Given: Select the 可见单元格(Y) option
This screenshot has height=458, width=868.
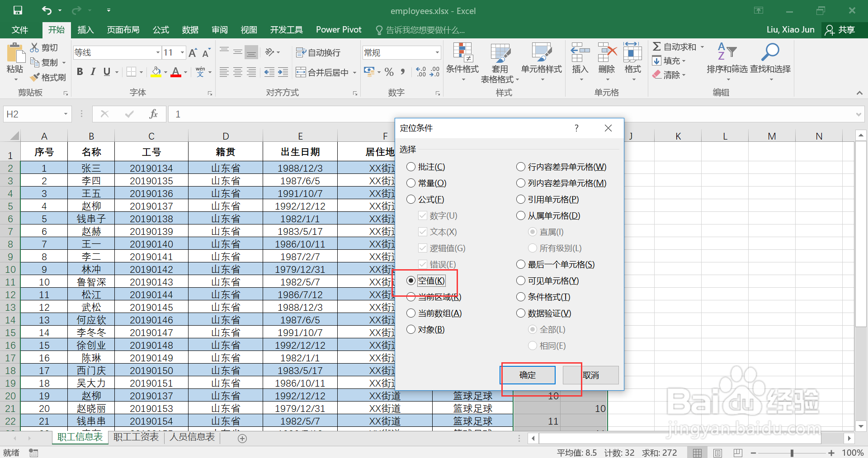Looking at the screenshot, I should (520, 280).
